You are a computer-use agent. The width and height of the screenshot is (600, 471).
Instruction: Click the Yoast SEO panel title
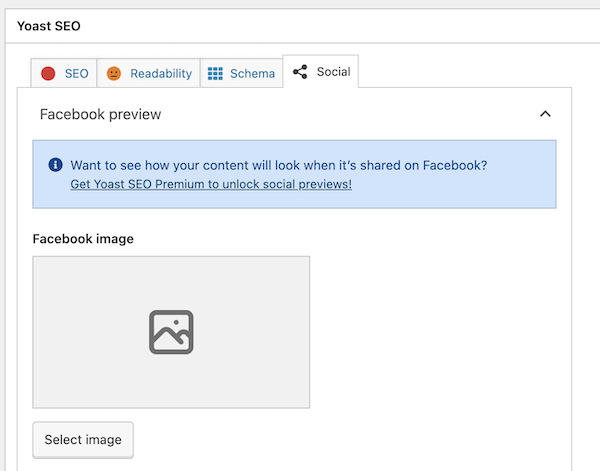(49, 26)
